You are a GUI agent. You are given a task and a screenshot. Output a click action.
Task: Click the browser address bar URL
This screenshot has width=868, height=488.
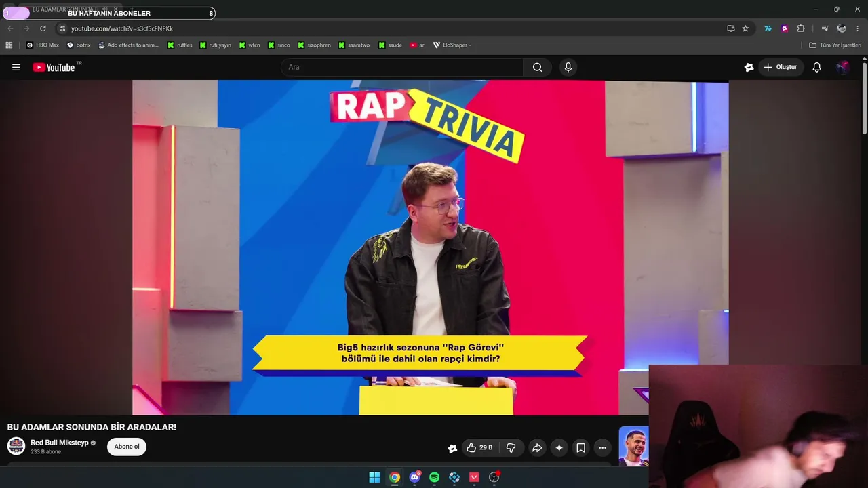pos(122,28)
